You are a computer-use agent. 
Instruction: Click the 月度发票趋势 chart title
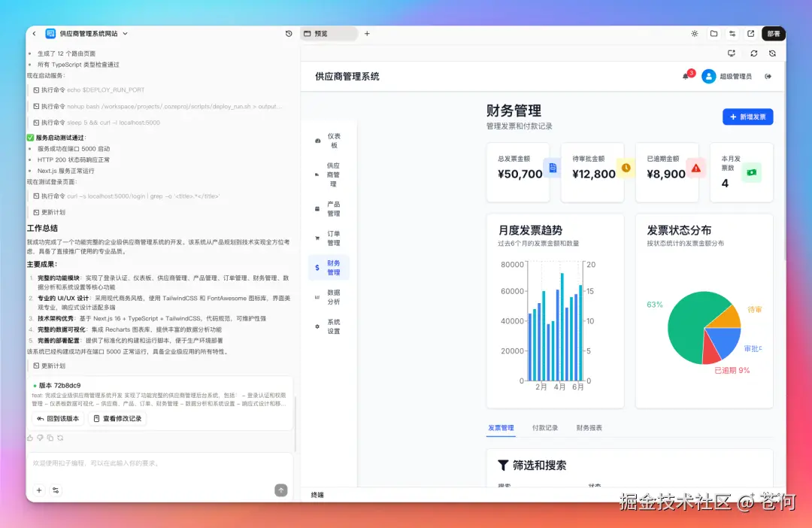tap(530, 230)
